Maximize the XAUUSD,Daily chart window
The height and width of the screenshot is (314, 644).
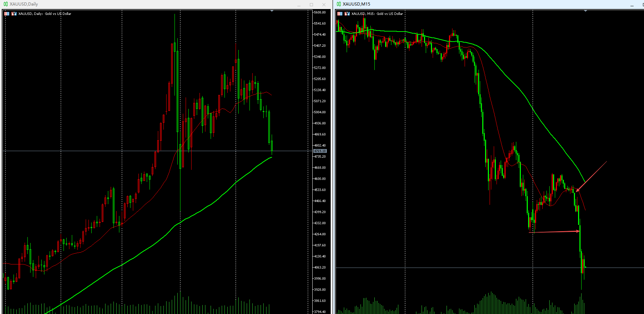point(311,5)
